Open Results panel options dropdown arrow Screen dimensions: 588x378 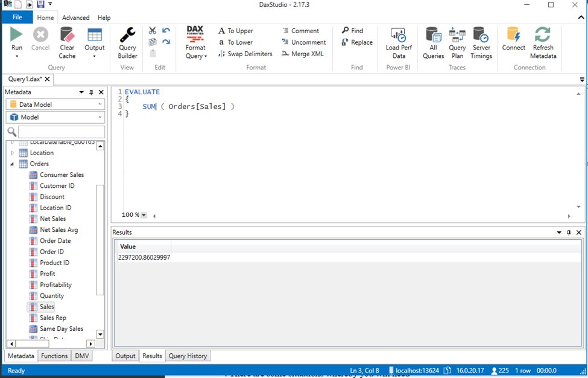pyautogui.click(x=559, y=232)
